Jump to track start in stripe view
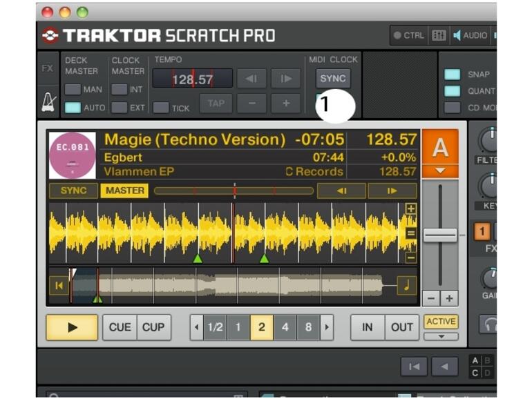 [x=58, y=285]
